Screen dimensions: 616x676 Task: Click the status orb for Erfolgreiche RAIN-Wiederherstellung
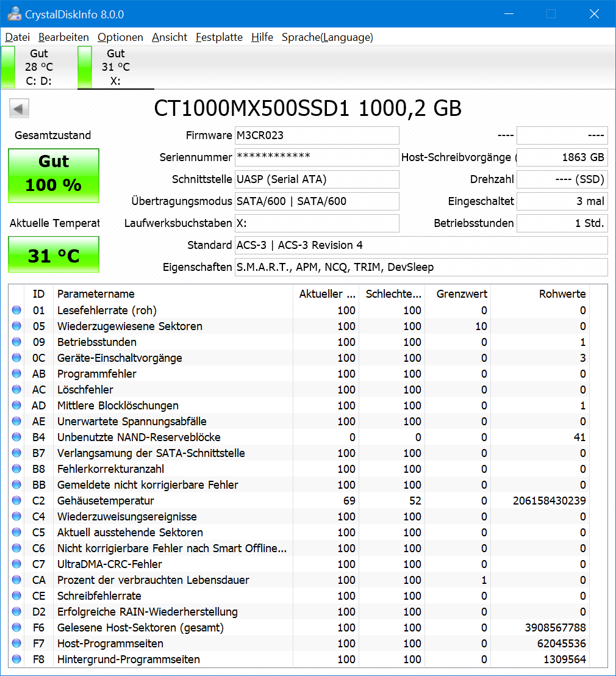click(x=16, y=611)
